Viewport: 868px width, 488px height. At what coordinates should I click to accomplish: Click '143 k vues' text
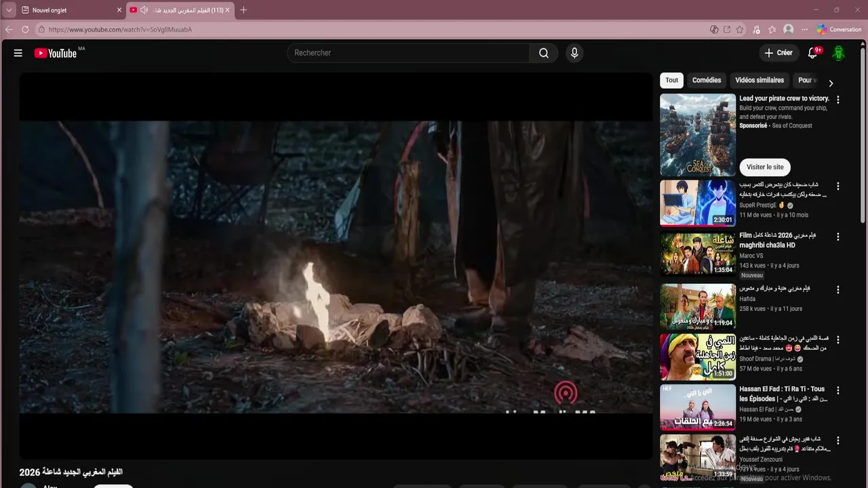pyautogui.click(x=753, y=266)
